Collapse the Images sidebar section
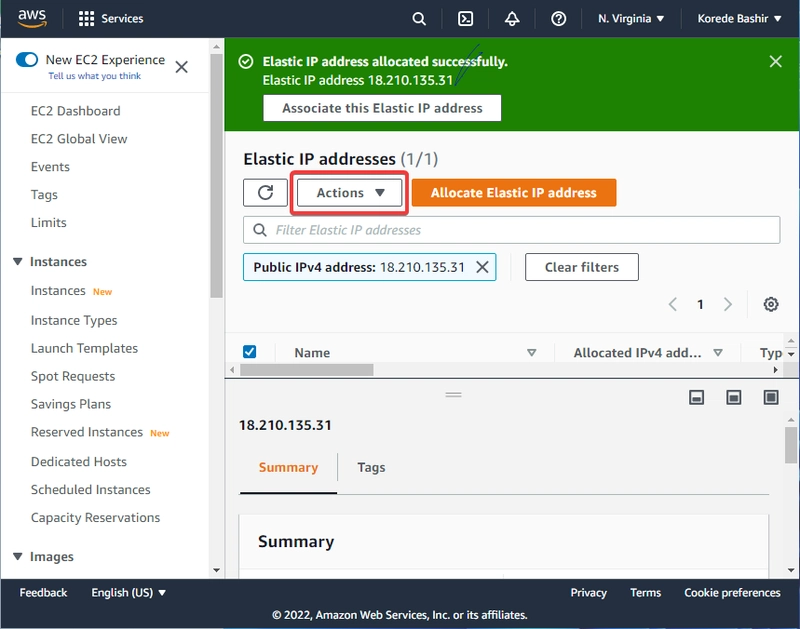 tap(18, 557)
